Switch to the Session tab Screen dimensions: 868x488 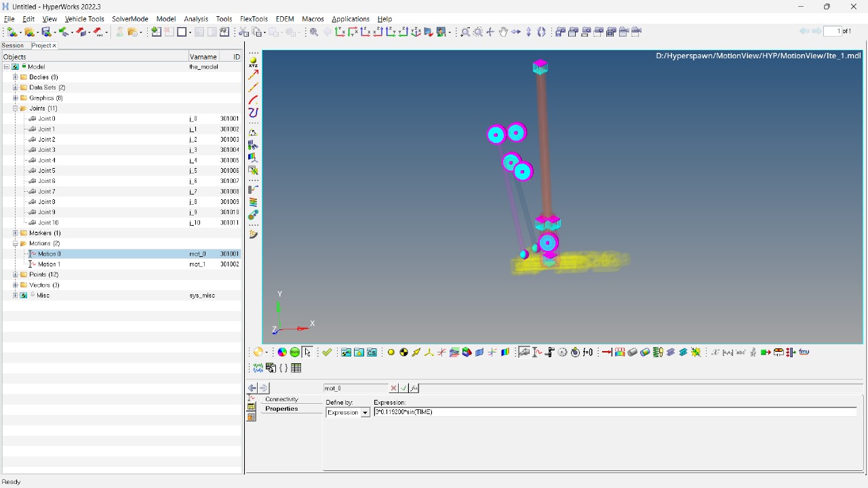[x=13, y=45]
